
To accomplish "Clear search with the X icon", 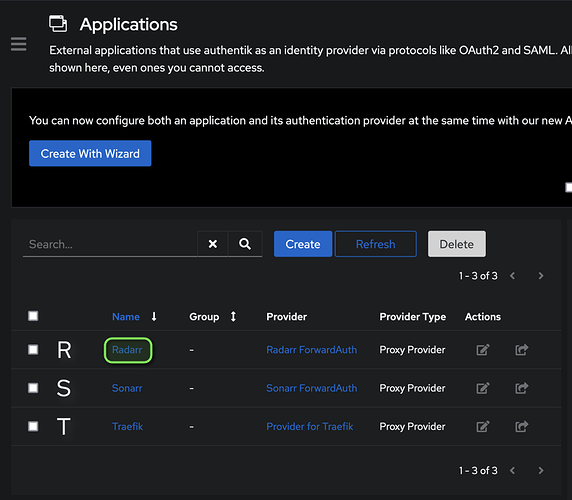I will [213, 244].
